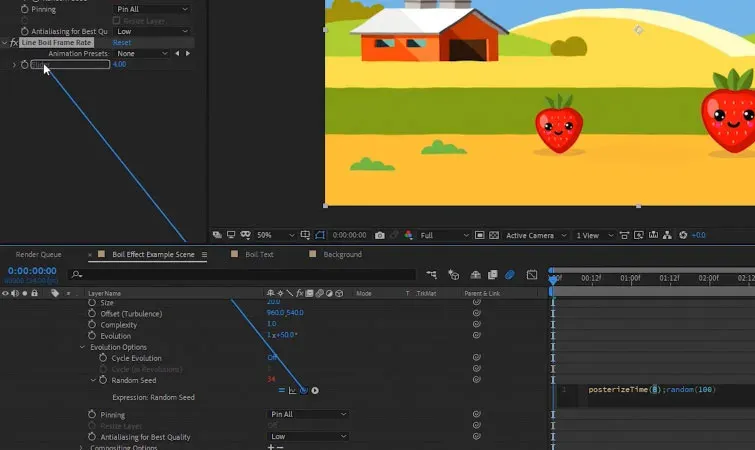755x450 pixels.
Task: Switch to the Boil Text tab
Action: 259,254
